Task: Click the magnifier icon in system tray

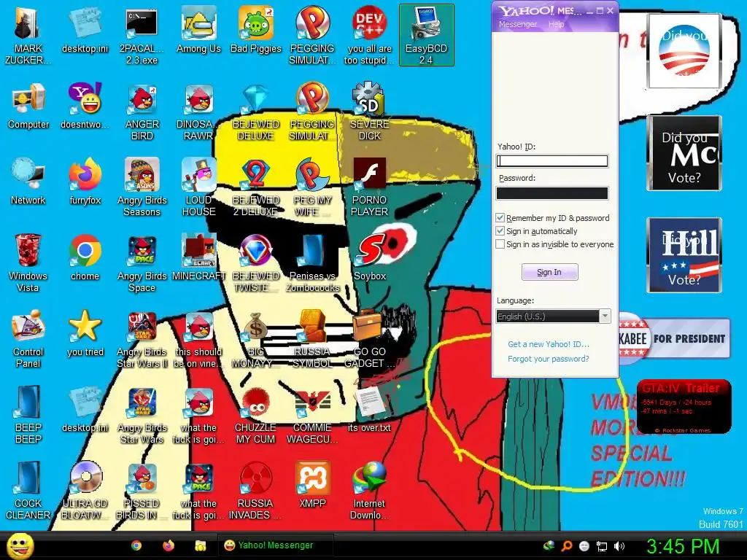Action: point(566,546)
